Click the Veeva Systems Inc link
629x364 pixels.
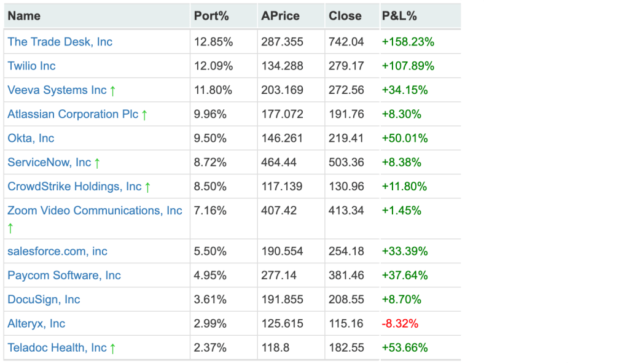57,90
